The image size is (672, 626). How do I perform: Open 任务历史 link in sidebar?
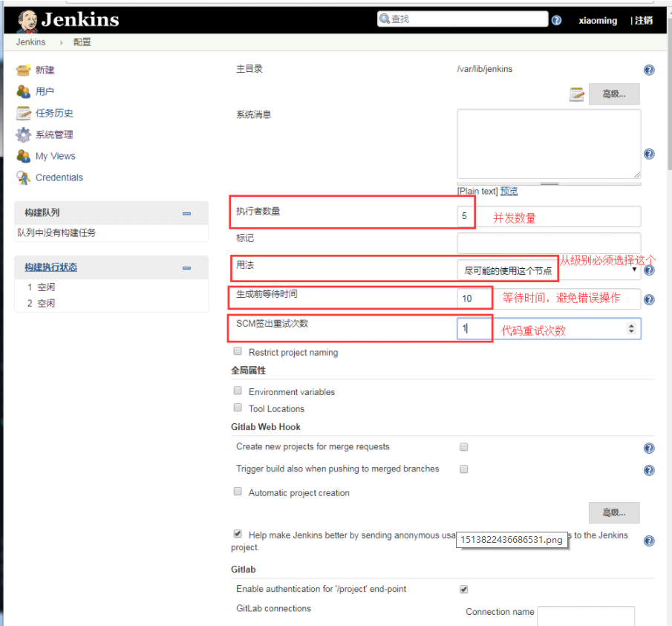pos(54,113)
